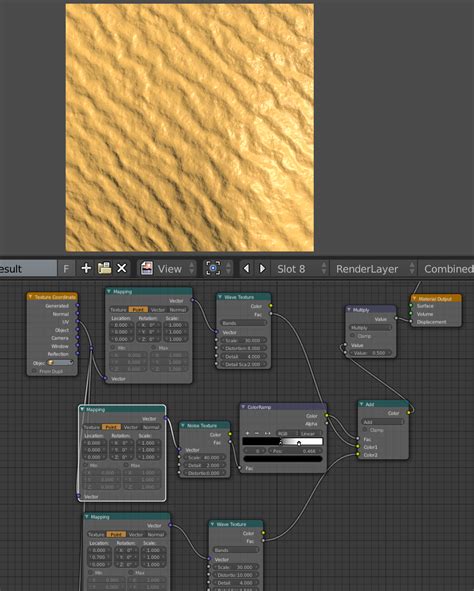This screenshot has height=591, width=474.
Task: Enable Min checkbox in middle Mapping node
Action: click(86, 465)
